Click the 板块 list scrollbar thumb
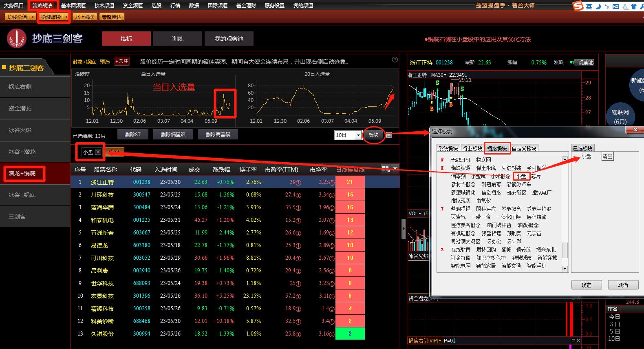The width and height of the screenshot is (644, 349). click(x=565, y=250)
